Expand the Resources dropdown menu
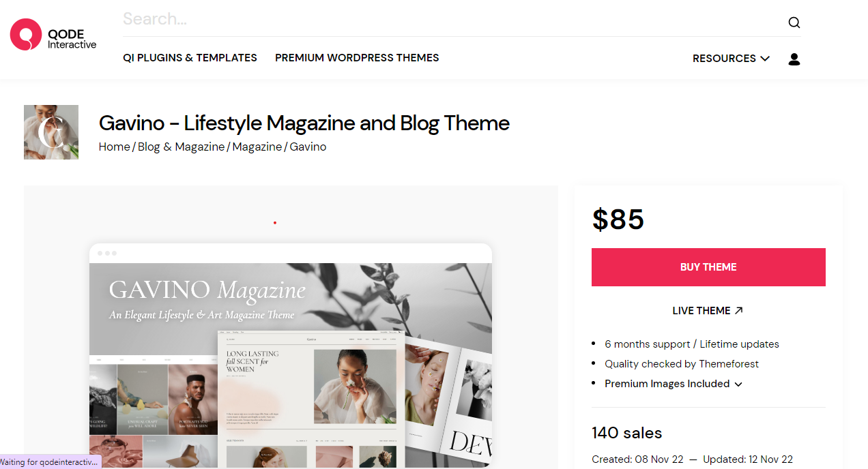Screen dimensions: 868x469 click(731, 59)
